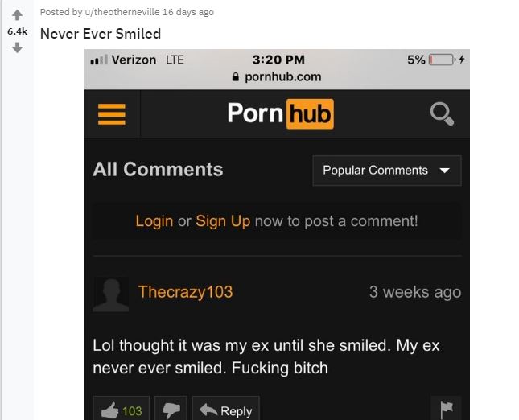Downvote the Never Ever Smiled post
This screenshot has height=420, width=519.
coord(17,47)
